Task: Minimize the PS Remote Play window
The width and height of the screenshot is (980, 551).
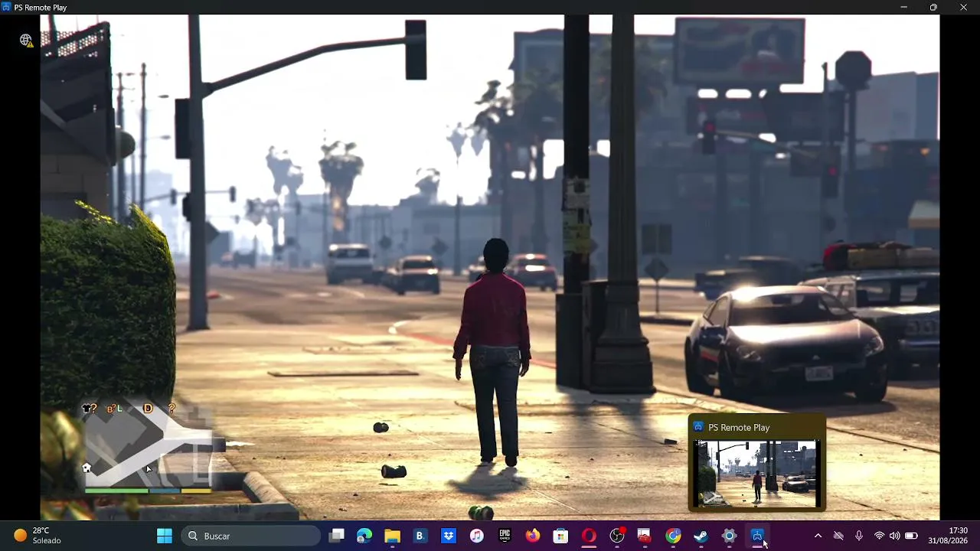Action: (x=903, y=7)
